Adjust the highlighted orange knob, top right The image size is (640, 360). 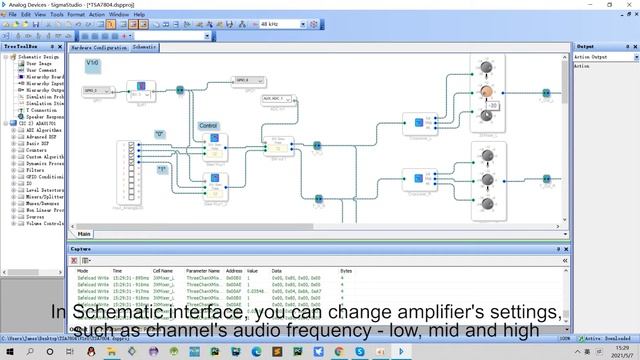[486, 91]
